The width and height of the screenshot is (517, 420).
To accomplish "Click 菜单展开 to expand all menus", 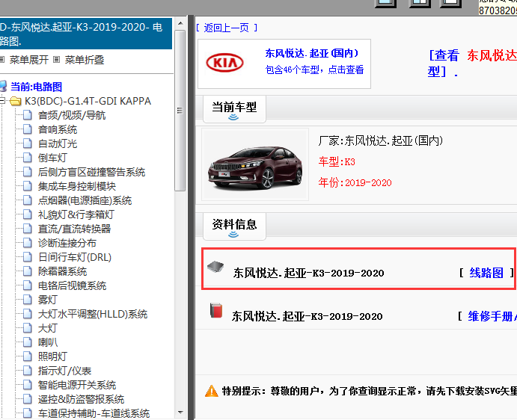I will pyautogui.click(x=28, y=60).
